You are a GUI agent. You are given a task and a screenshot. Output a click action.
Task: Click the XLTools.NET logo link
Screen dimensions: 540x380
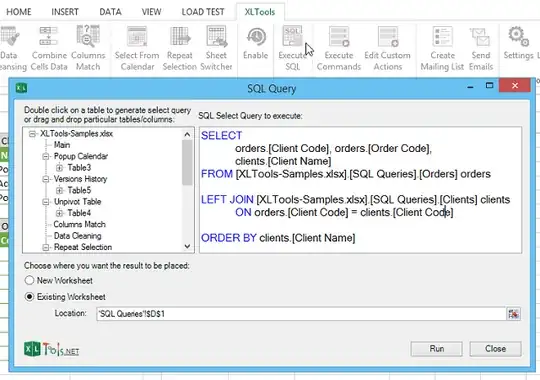[x=52, y=349]
